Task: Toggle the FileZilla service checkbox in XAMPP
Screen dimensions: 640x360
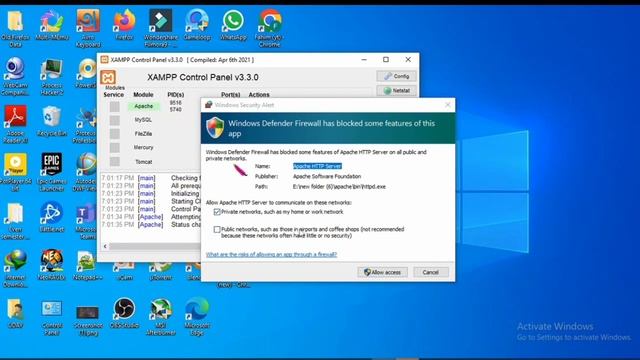Action: 115,134
